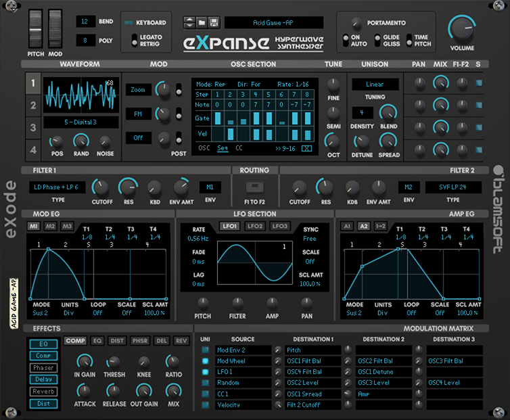This screenshot has height=420, width=510.
Task: Click the Mod Env 2 Destination 1 amount knob
Action: pyautogui.click(x=278, y=350)
